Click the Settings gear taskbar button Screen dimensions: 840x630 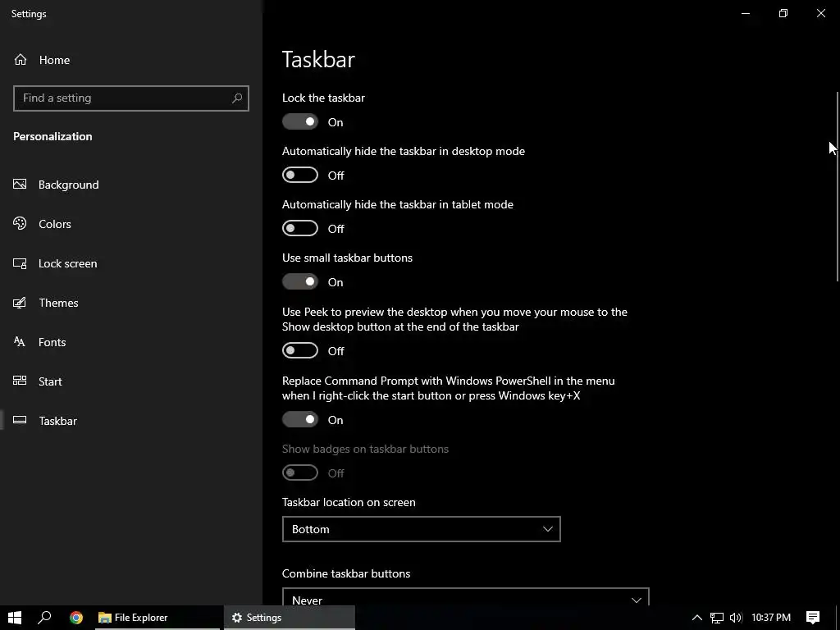(290, 618)
